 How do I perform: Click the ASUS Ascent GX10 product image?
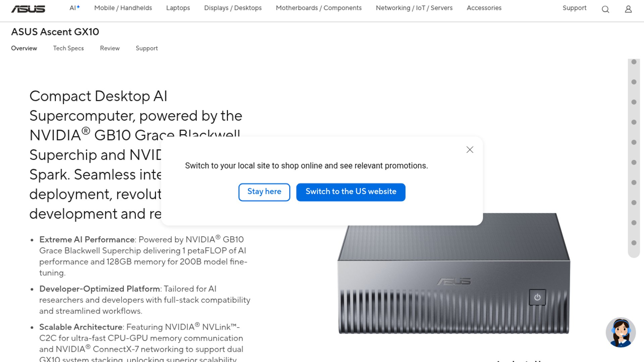click(453, 278)
